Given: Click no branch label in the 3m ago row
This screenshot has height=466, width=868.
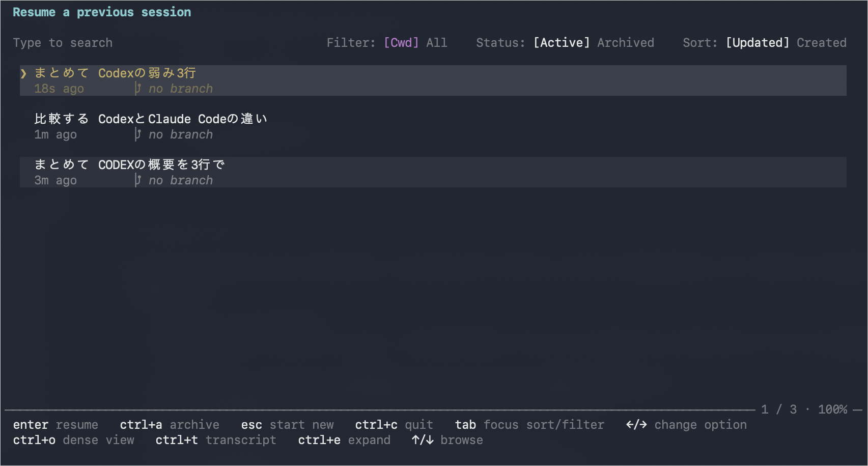Looking at the screenshot, I should point(181,180).
